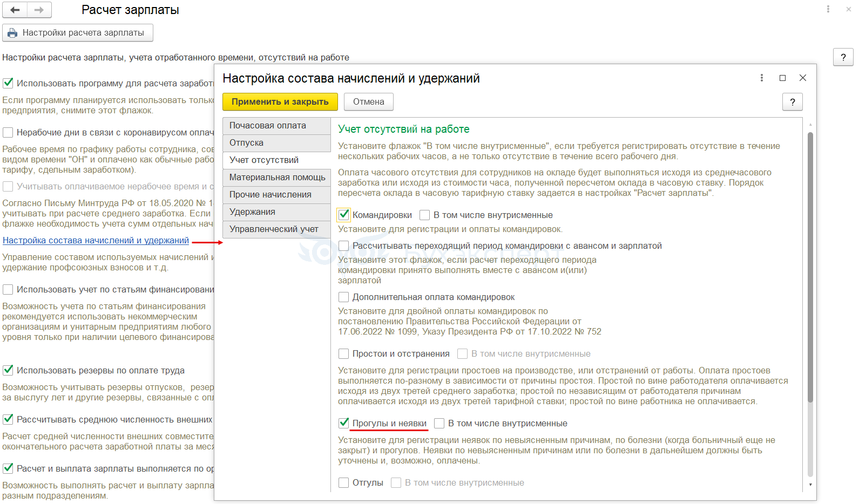The height and width of the screenshot is (504, 859).
Task: Print 'Настройки расчета зарплаты' via printer button
Action: point(78,33)
